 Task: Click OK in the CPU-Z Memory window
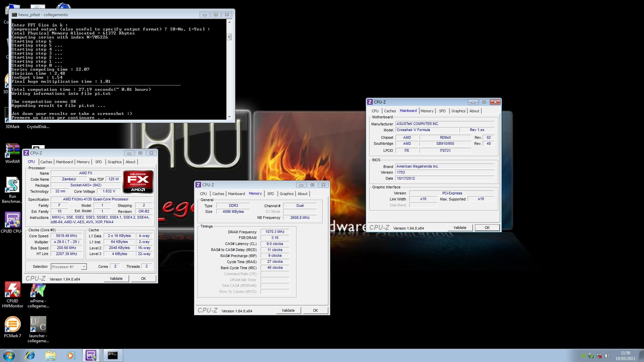click(x=315, y=310)
